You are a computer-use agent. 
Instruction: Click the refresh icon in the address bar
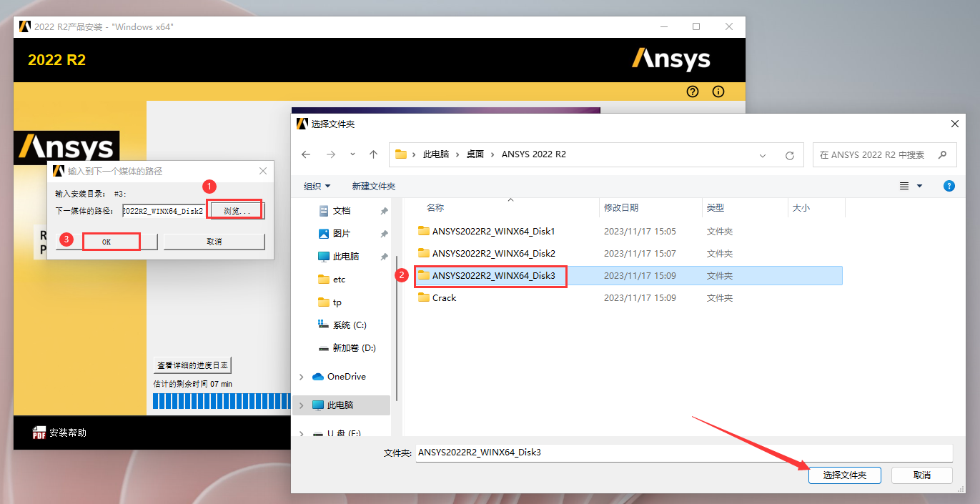[x=789, y=154]
